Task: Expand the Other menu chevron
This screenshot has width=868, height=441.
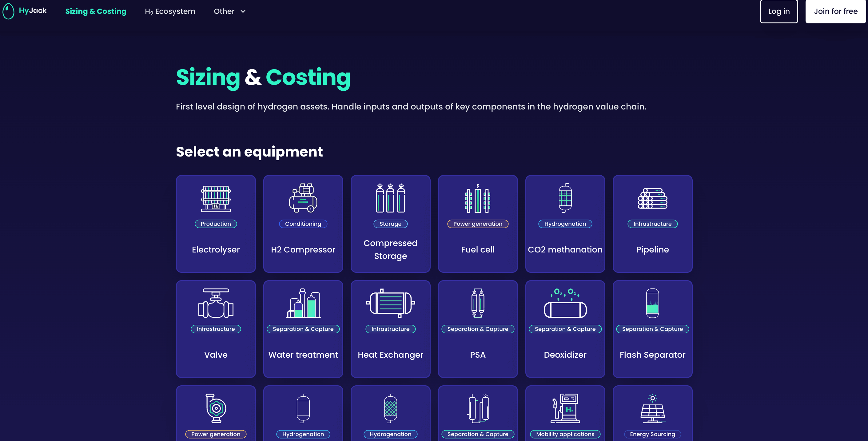Action: [243, 11]
